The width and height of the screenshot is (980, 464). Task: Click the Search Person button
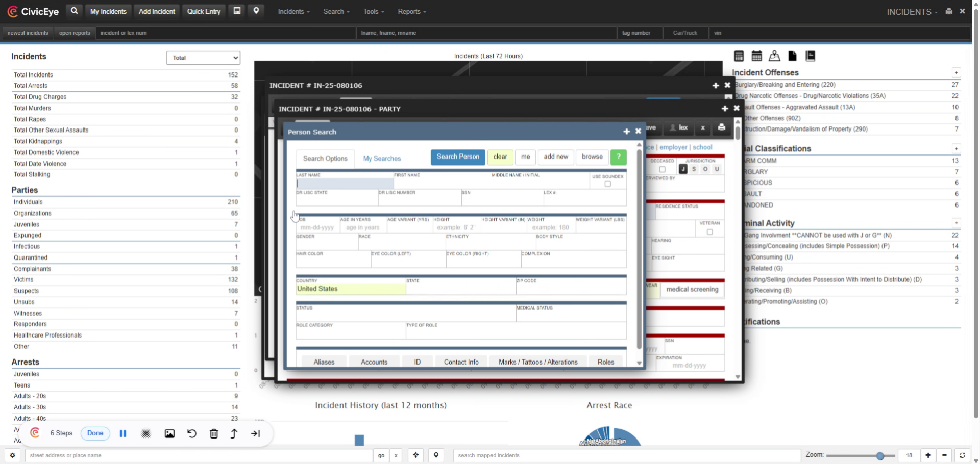[458, 157]
